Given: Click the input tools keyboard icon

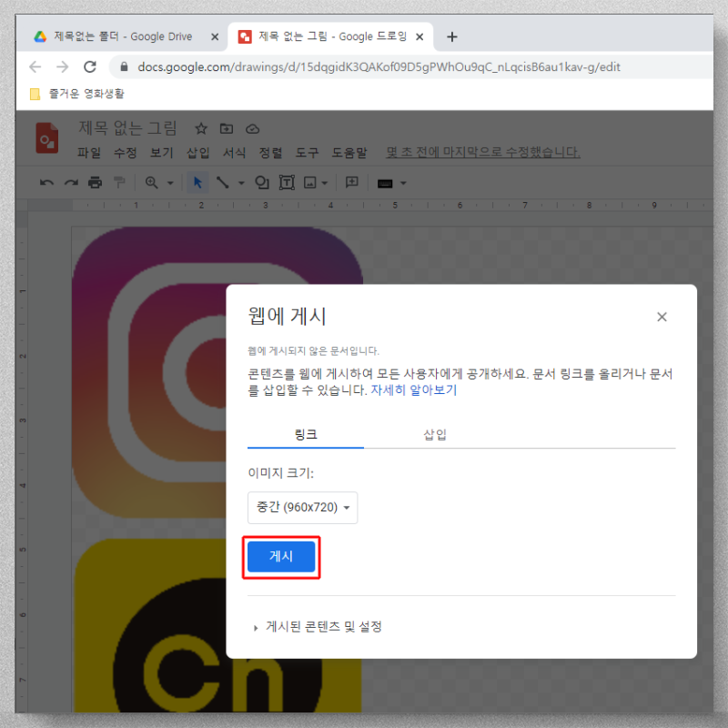Looking at the screenshot, I should tap(385, 184).
